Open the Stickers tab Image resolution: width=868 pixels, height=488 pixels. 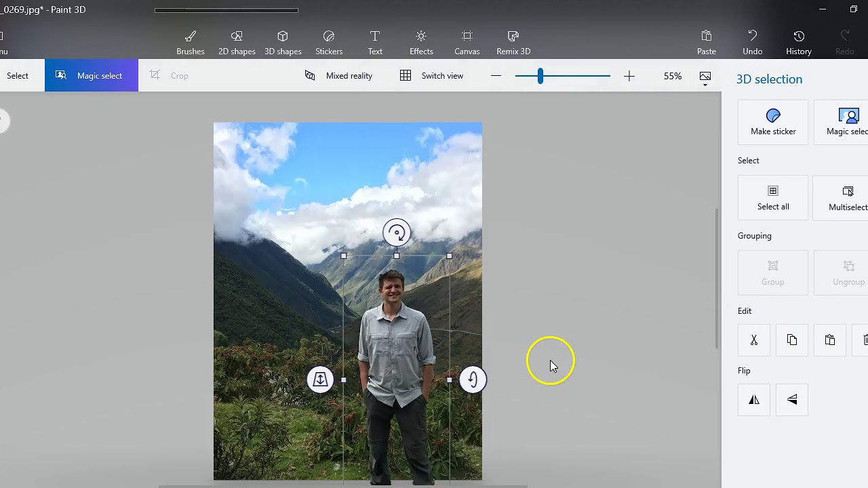point(329,43)
